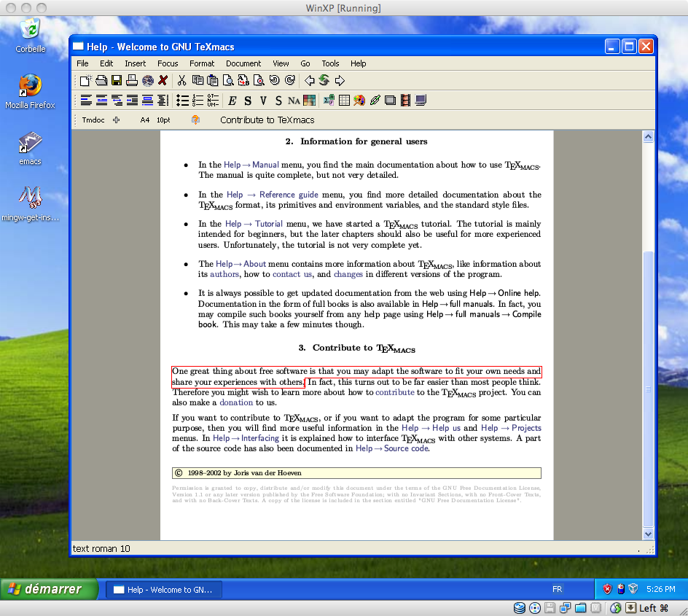
Task: Follow the Help → Manual link
Action: tap(251, 165)
